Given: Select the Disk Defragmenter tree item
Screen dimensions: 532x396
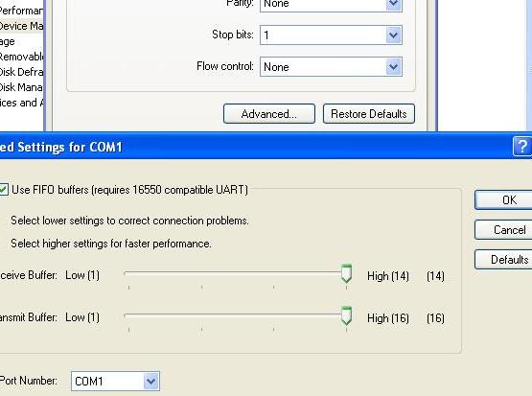Looking at the screenshot, I should (x=21, y=72).
